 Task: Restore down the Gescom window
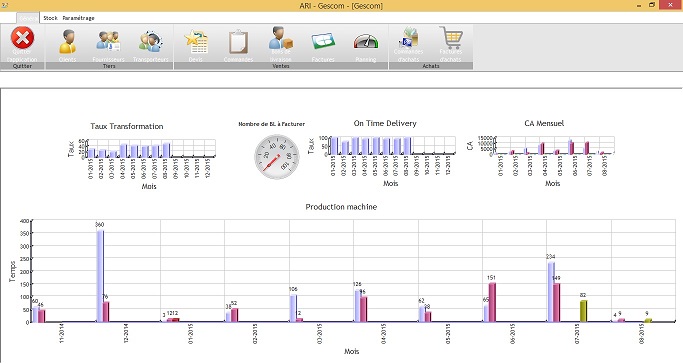tap(652, 5)
